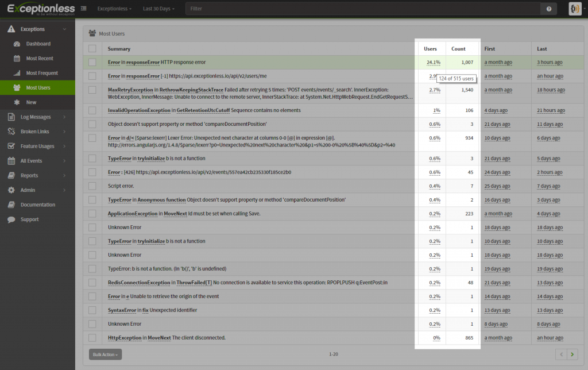
Task: Check the ApplicationException row checkbox
Action: tap(92, 214)
